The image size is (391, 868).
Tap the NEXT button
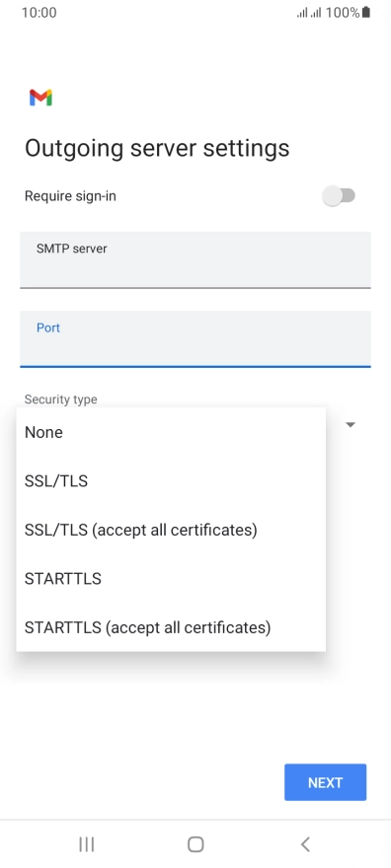(x=325, y=782)
